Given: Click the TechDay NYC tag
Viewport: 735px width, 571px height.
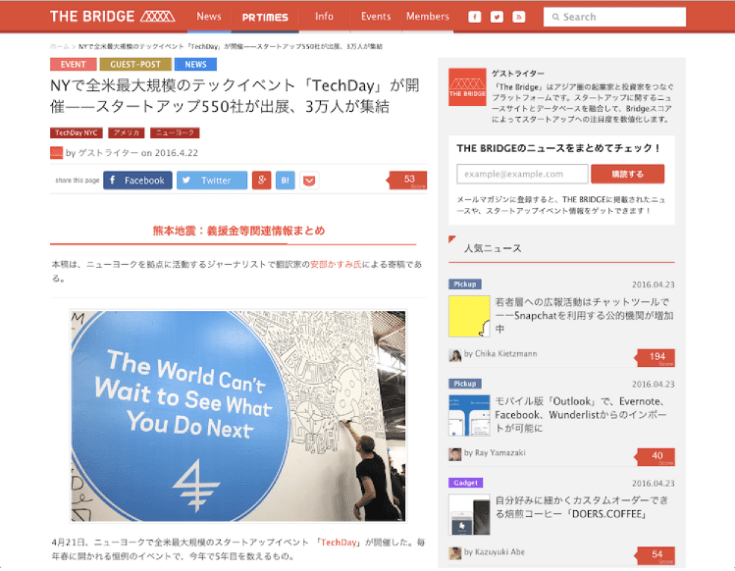Looking at the screenshot, I should tap(76, 133).
